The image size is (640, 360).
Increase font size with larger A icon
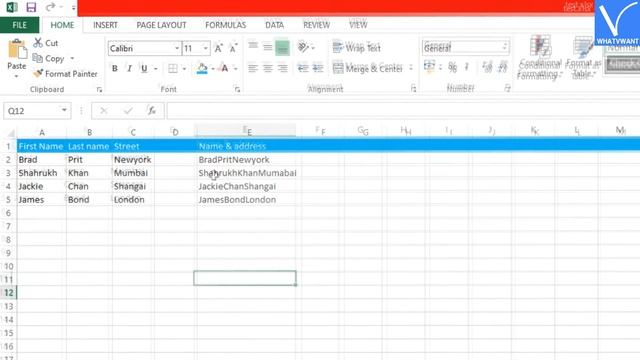click(x=218, y=48)
